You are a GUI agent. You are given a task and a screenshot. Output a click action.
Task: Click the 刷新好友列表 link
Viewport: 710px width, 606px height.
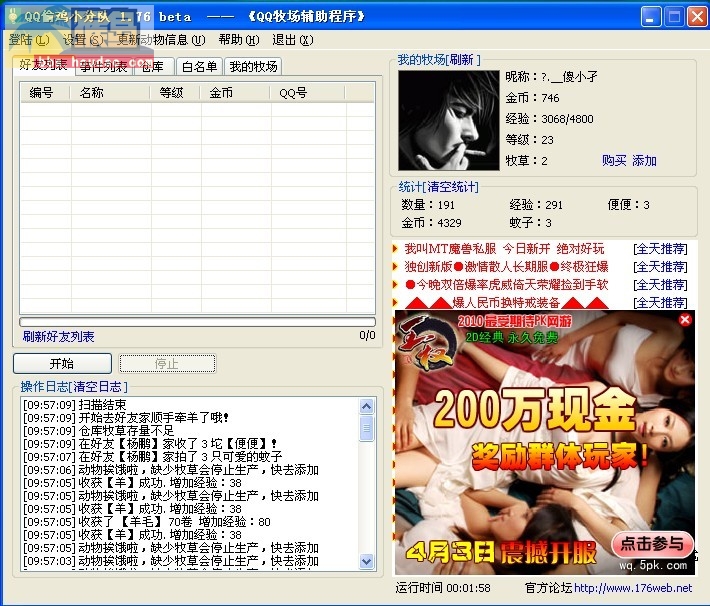point(58,337)
